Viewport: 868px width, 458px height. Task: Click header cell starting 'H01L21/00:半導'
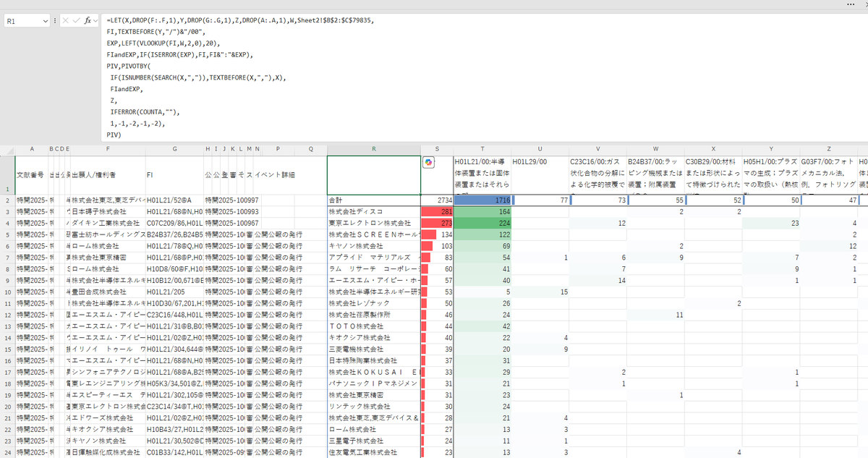pos(482,175)
